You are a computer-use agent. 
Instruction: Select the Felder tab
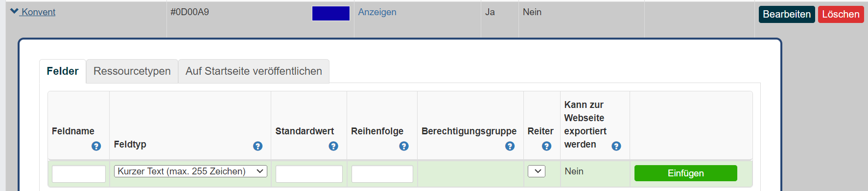click(63, 71)
